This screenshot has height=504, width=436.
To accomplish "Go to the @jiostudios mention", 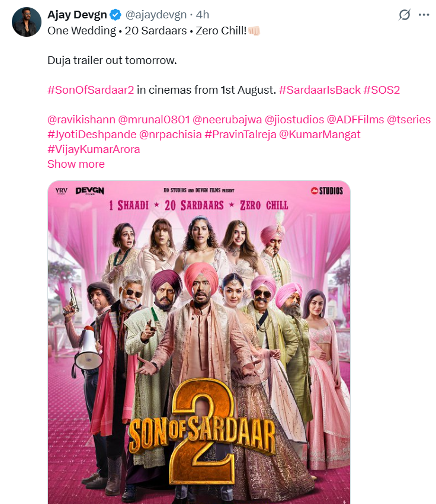I will tap(294, 120).
